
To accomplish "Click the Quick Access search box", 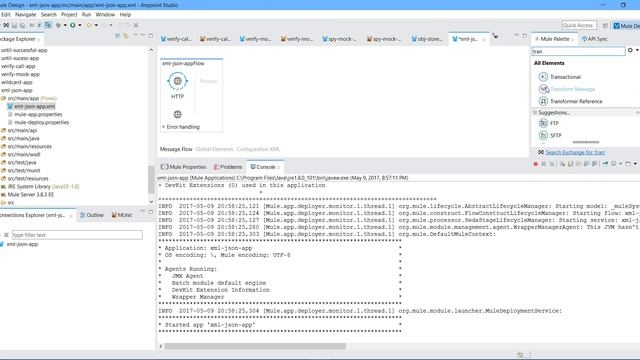I will pyautogui.click(x=578, y=25).
